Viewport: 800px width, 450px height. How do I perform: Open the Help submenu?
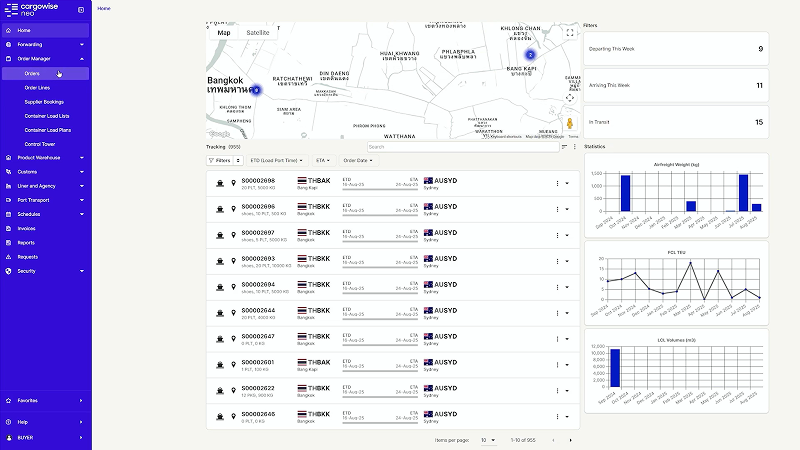(x=45, y=422)
